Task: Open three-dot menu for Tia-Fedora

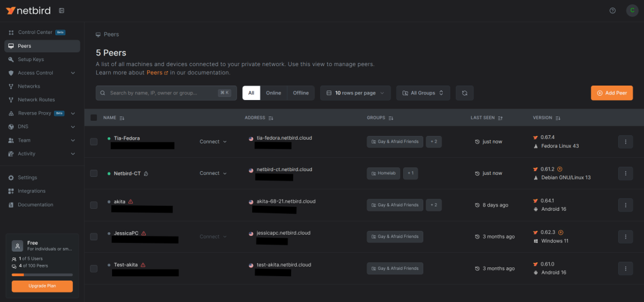Action: [625, 142]
